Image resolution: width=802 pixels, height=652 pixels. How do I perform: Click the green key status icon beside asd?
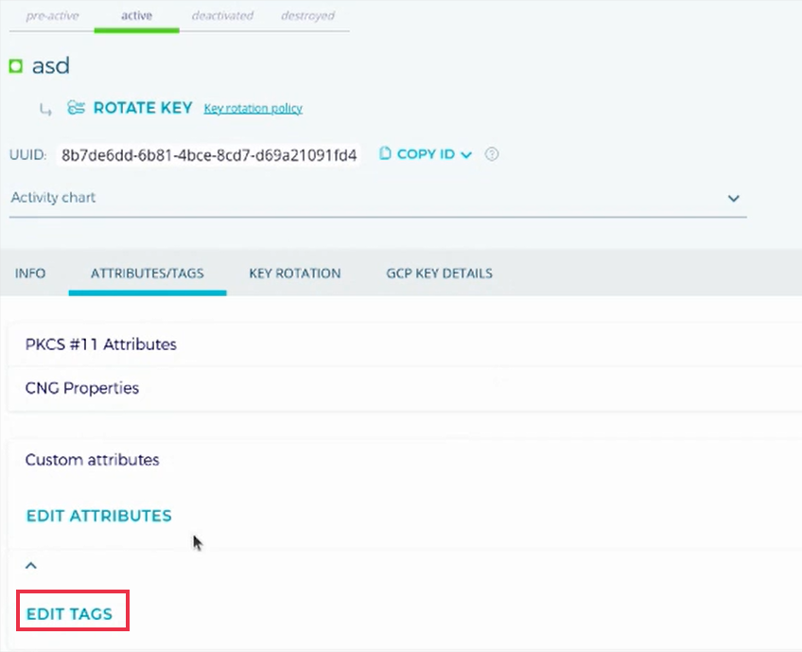click(16, 67)
